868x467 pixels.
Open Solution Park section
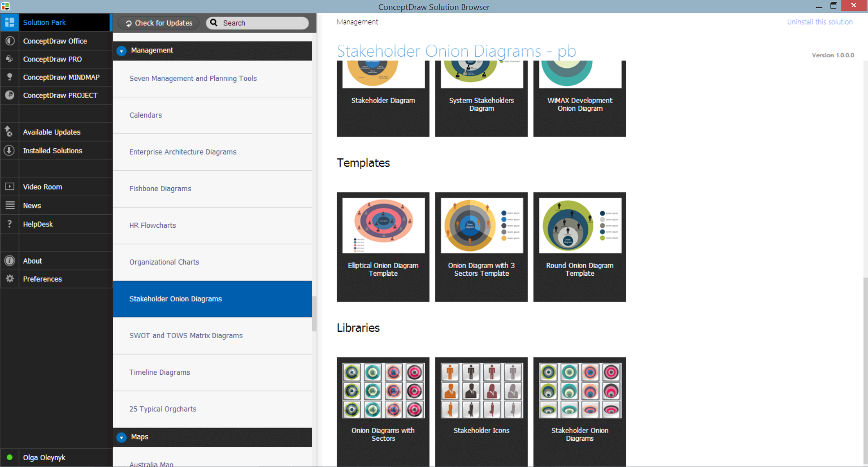point(55,22)
